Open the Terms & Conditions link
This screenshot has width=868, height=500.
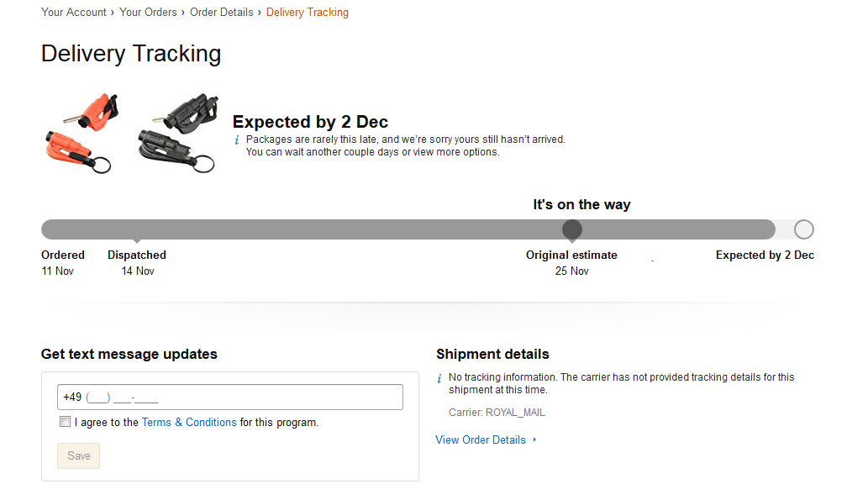coord(189,423)
